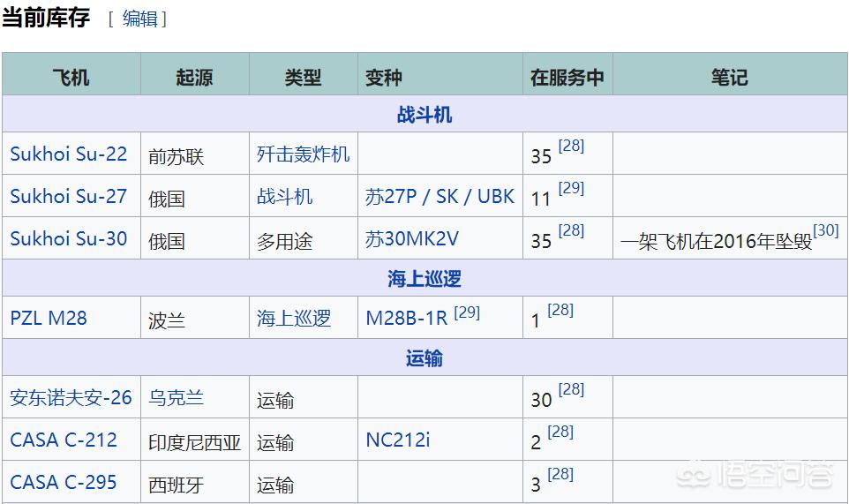The image size is (849, 504).
Task: Click 运输 type in the C-295 row
Action: [x=275, y=485]
